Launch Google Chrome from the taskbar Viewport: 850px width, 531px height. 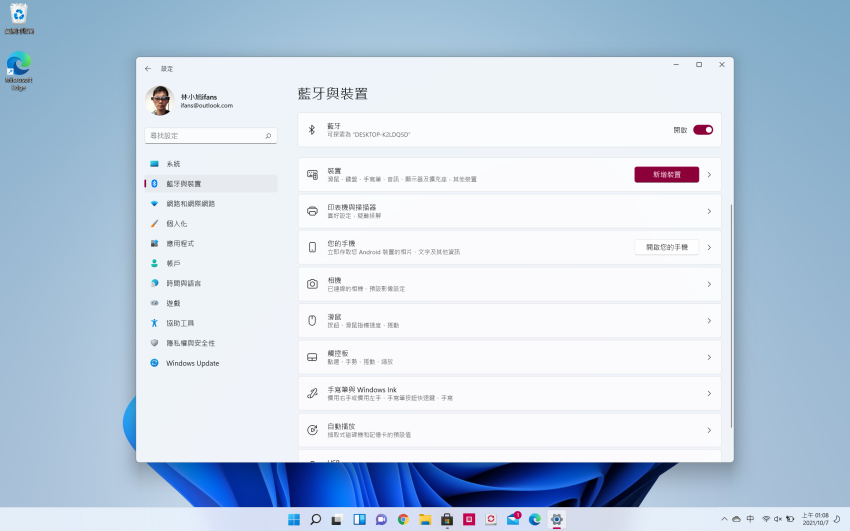coord(403,520)
